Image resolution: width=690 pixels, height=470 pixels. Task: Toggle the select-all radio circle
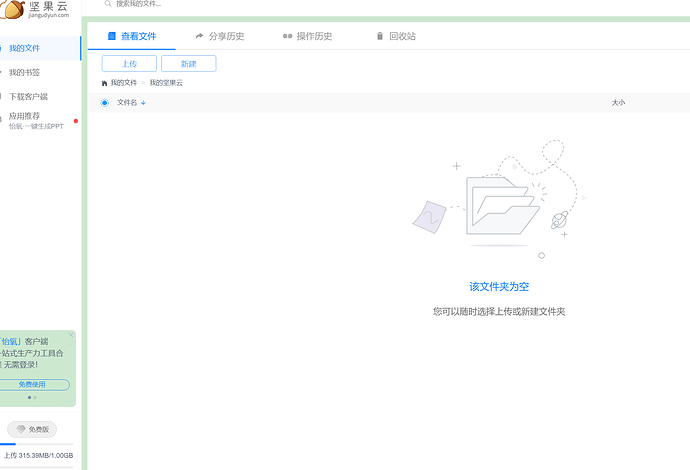104,103
